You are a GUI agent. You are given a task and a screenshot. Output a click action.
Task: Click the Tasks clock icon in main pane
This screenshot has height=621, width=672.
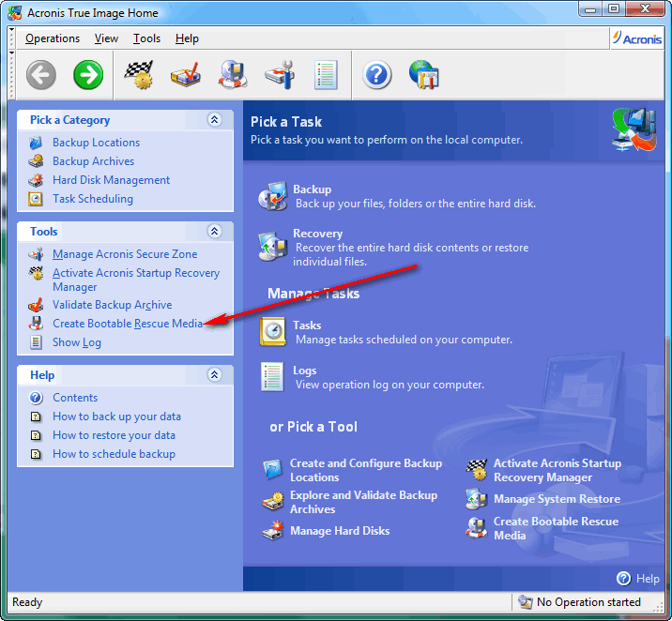pyautogui.click(x=272, y=332)
